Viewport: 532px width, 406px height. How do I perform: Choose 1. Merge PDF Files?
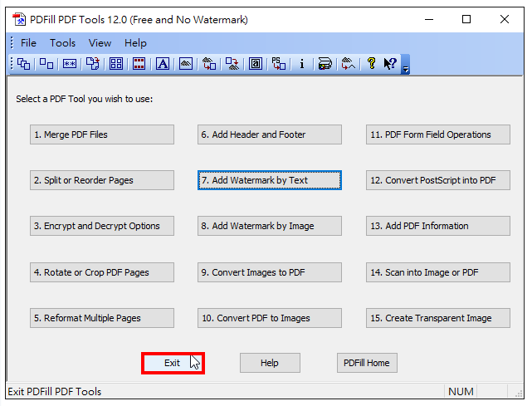pyautogui.click(x=102, y=135)
